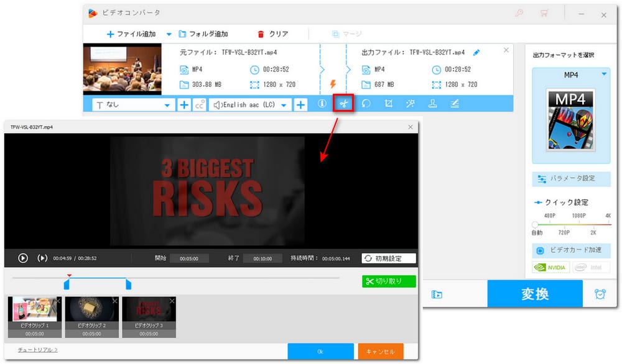The height and width of the screenshot is (364, 622).
Task: Click the green 切り取り cut button
Action: (x=389, y=281)
